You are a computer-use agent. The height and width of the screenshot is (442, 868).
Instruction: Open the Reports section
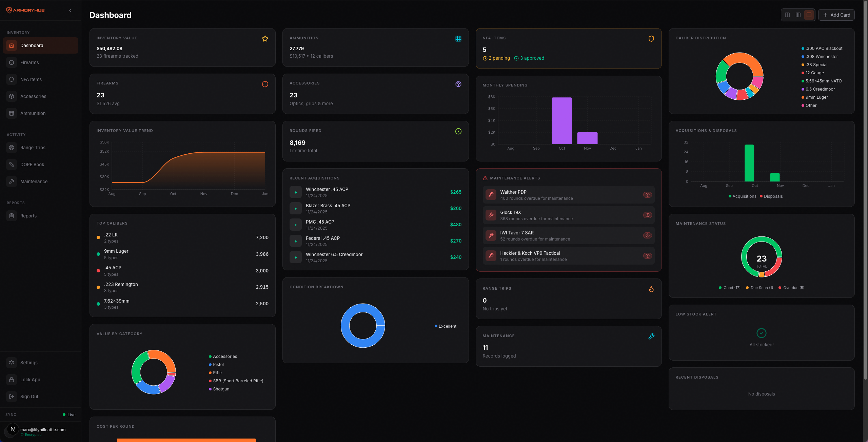click(x=28, y=216)
